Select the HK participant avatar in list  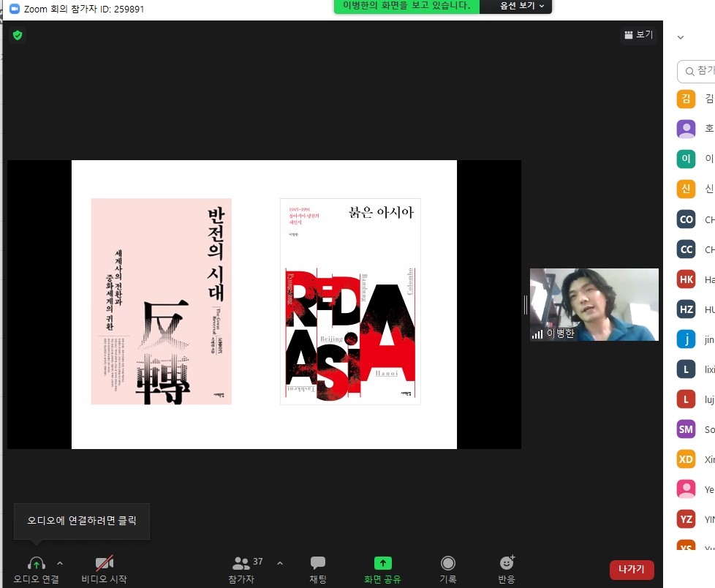point(686,279)
